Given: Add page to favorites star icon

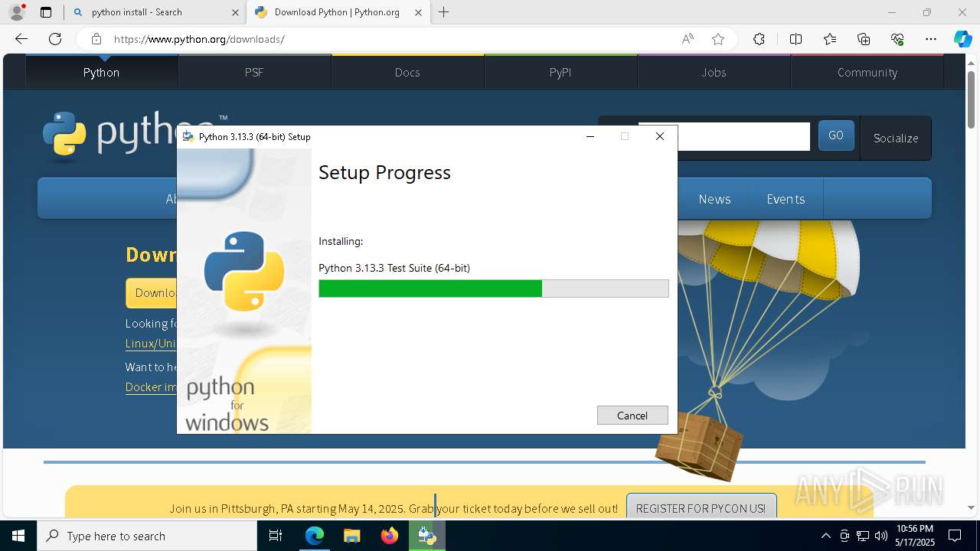Looking at the screenshot, I should [x=718, y=39].
